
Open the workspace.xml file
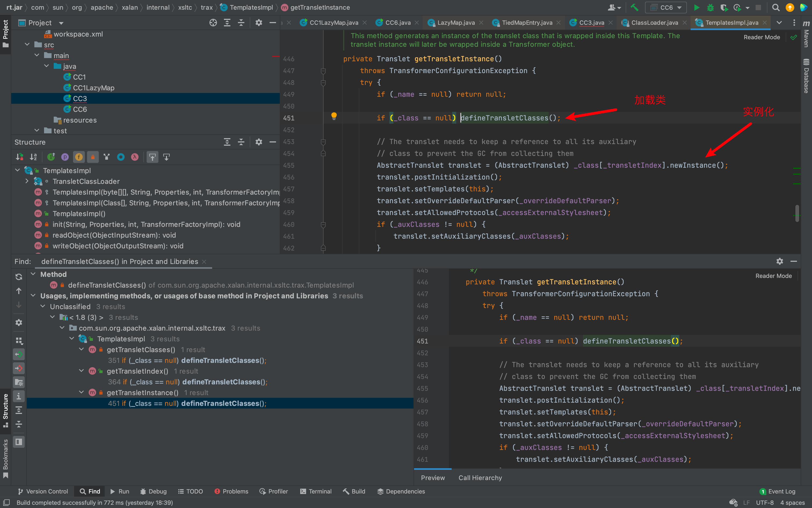point(78,34)
